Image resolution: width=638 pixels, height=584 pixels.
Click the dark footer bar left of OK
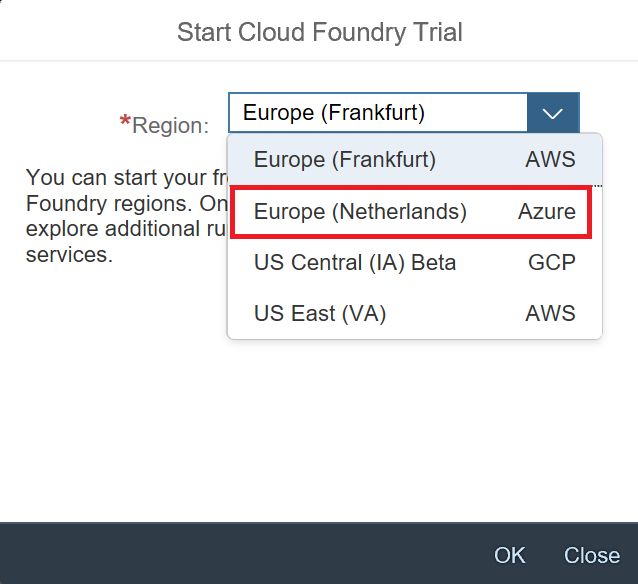tap(240, 554)
